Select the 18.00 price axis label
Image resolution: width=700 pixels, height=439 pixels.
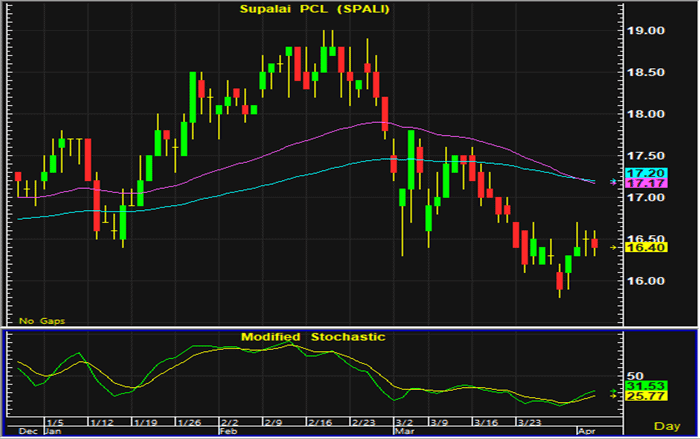[645, 114]
